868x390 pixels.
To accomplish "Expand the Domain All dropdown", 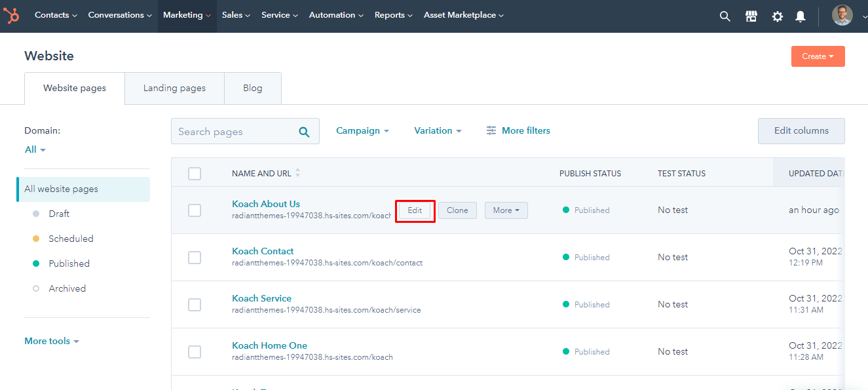I will (x=35, y=149).
